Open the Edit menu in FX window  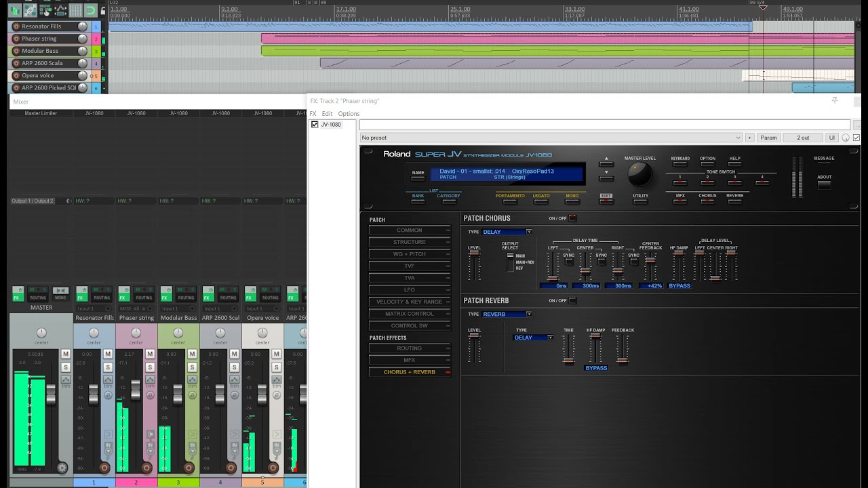point(327,114)
